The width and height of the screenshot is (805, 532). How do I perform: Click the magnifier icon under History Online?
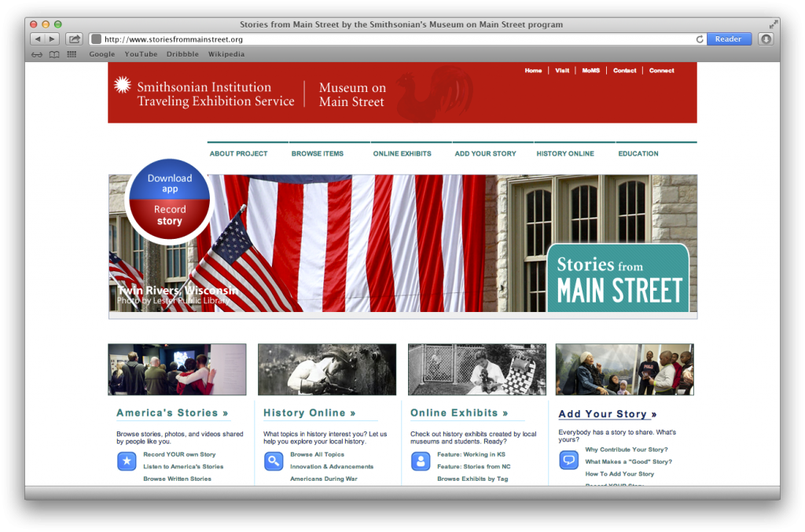[x=274, y=461]
